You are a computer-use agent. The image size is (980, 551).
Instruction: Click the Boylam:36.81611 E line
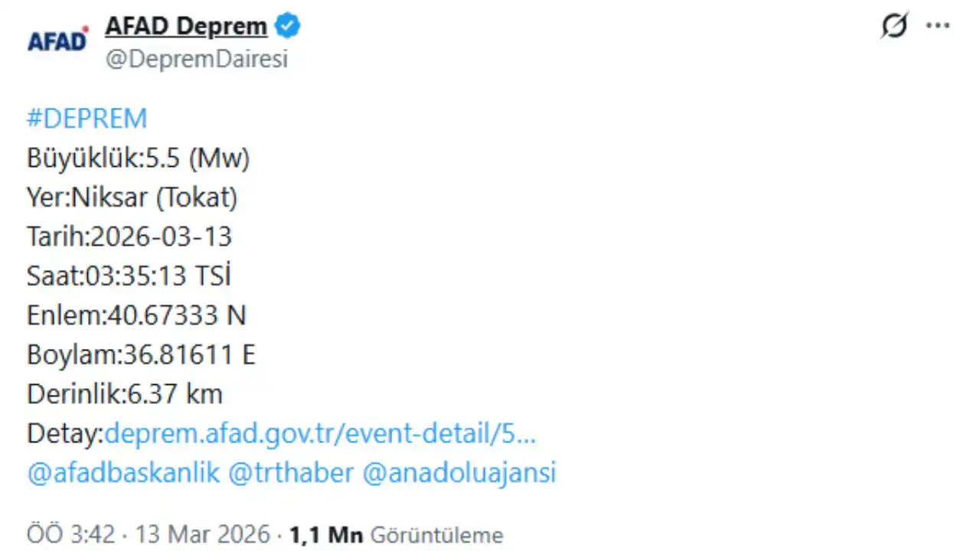pyautogui.click(x=141, y=355)
